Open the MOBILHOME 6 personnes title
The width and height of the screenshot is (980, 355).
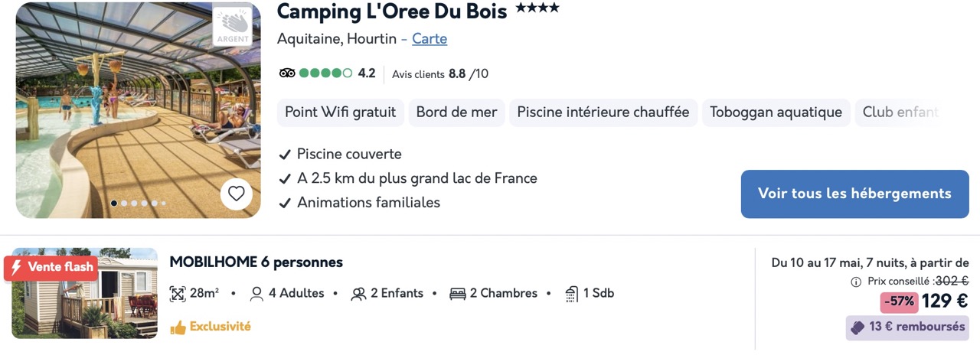click(x=256, y=262)
